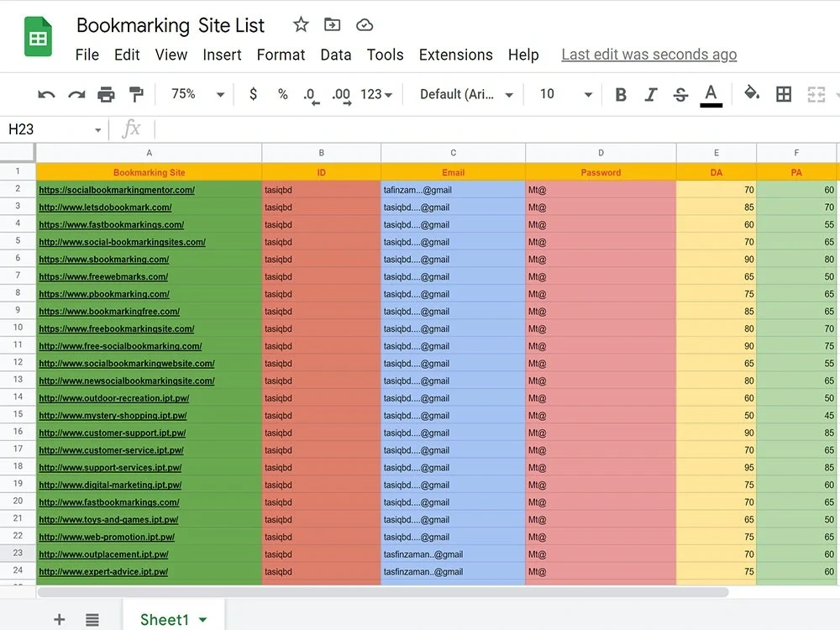The width and height of the screenshot is (840, 630).
Task: Open the Last edit was seconds ago link
Action: click(x=648, y=55)
